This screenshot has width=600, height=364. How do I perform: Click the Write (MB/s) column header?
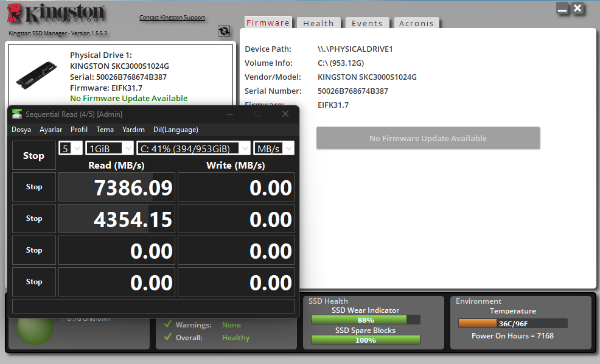pyautogui.click(x=235, y=166)
